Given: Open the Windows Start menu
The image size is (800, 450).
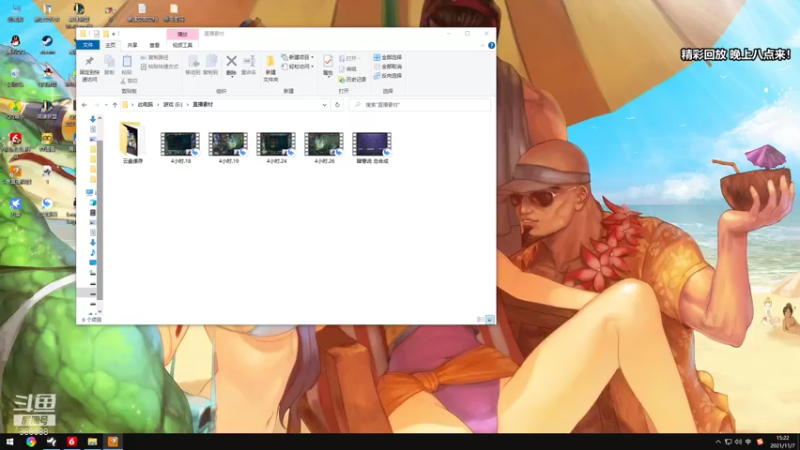Looking at the screenshot, I should (10, 442).
